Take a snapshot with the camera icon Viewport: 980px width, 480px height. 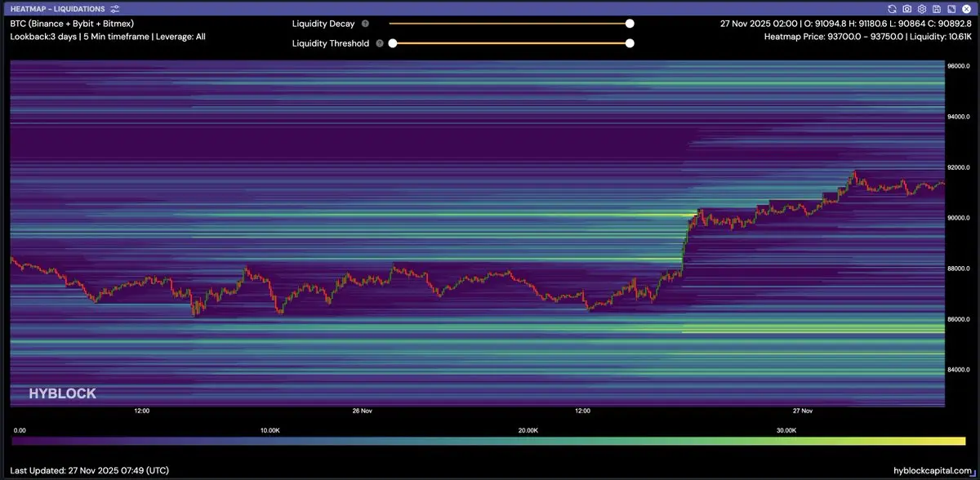tap(907, 8)
